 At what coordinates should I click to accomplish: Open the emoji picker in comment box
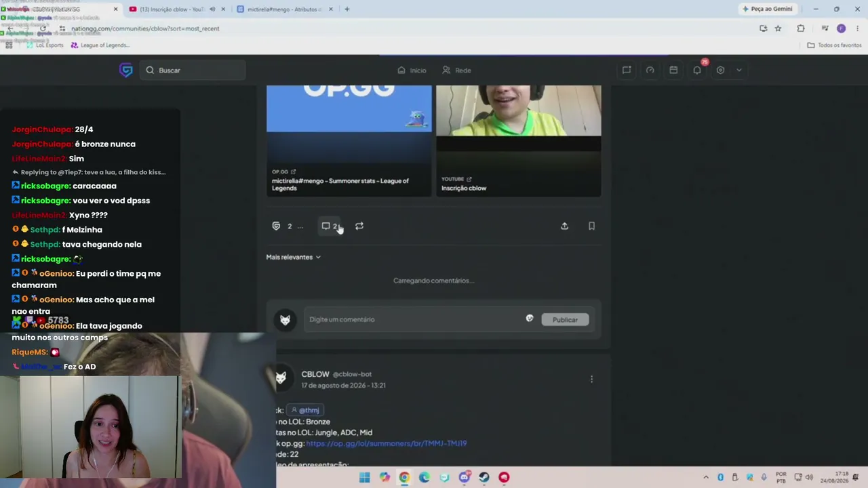click(530, 319)
